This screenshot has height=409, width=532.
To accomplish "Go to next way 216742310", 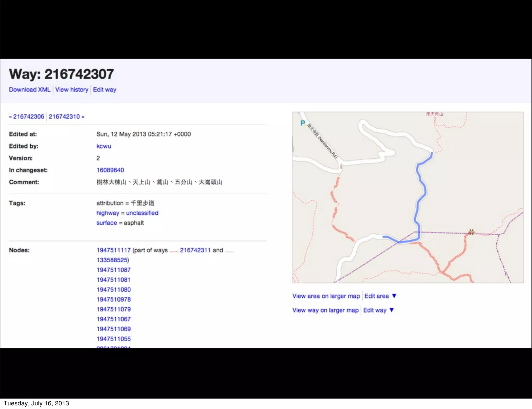I will click(x=64, y=117).
